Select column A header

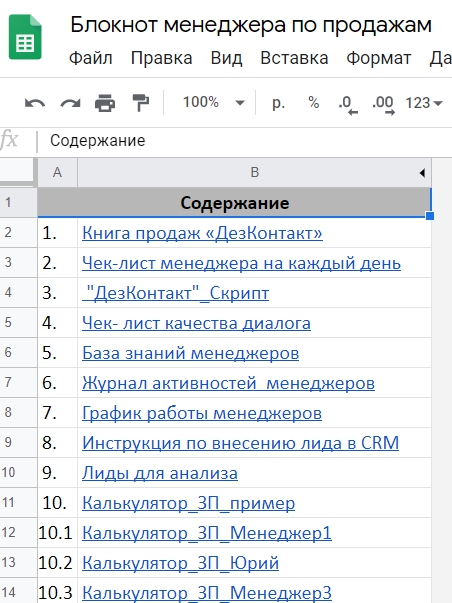pos(57,172)
